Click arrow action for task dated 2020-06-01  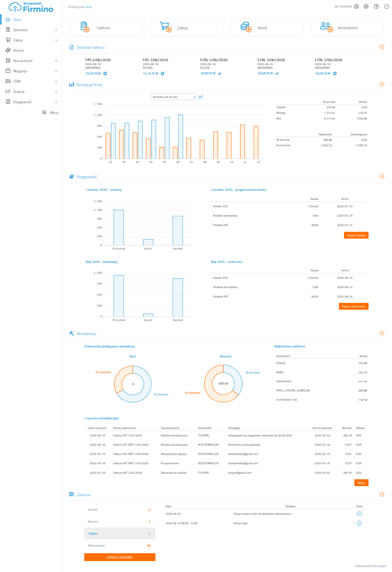pos(359,513)
